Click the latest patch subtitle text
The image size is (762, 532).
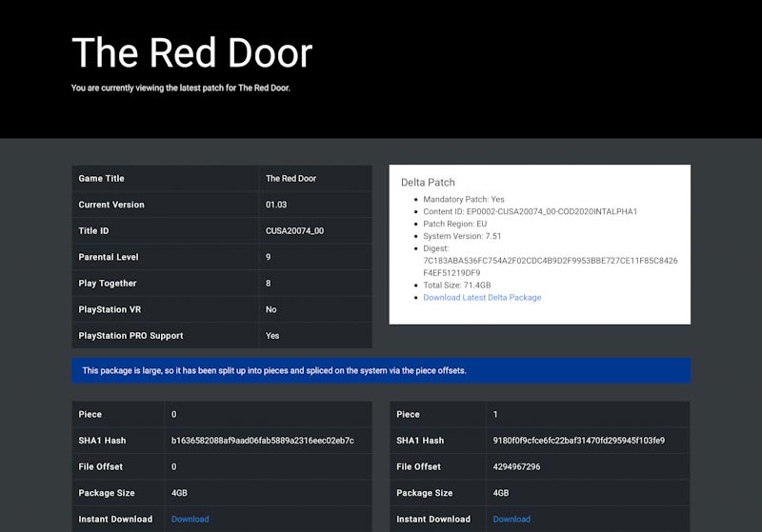click(x=181, y=88)
